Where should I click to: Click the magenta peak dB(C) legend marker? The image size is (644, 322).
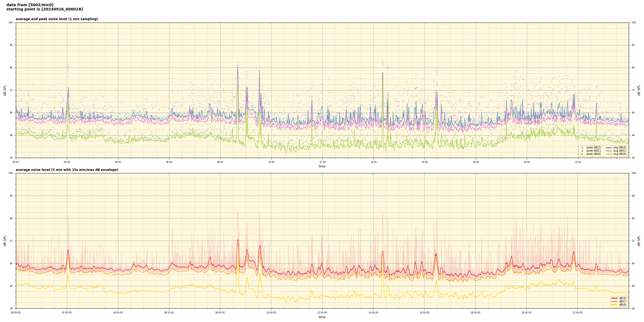(x=582, y=151)
